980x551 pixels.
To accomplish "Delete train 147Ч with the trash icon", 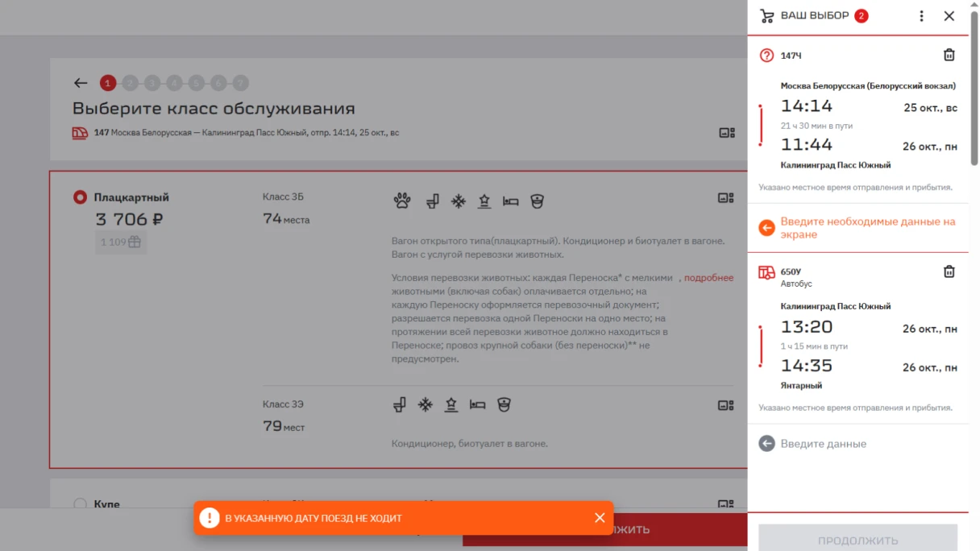I will coord(949,55).
